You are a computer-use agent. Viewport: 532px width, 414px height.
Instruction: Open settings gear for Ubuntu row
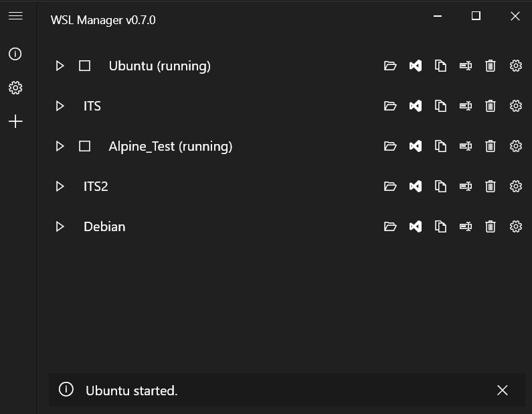(515, 66)
